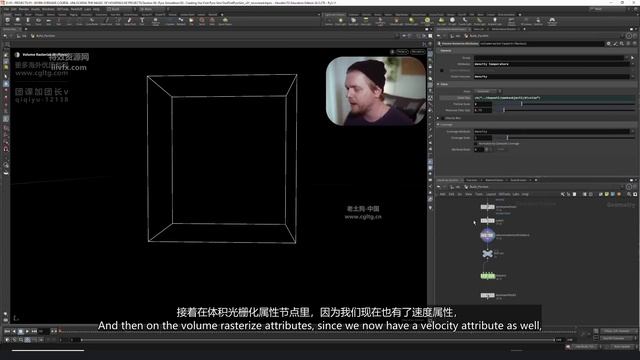Click the Coverage Scale slider

(x=563, y=138)
